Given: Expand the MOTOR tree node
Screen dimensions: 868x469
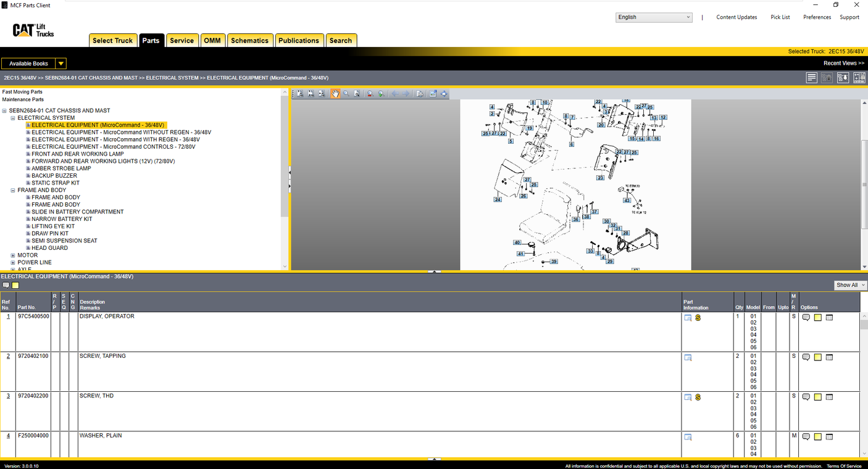Looking at the screenshot, I should point(14,255).
